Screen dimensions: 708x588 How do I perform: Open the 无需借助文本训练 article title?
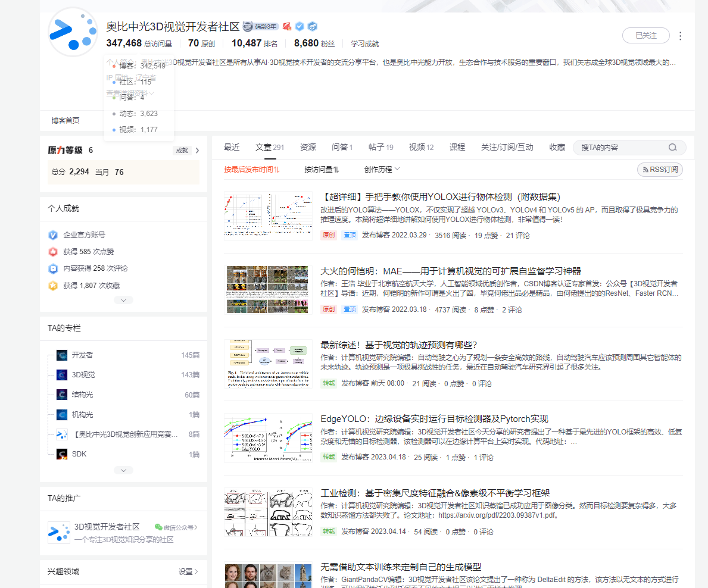coord(401,567)
